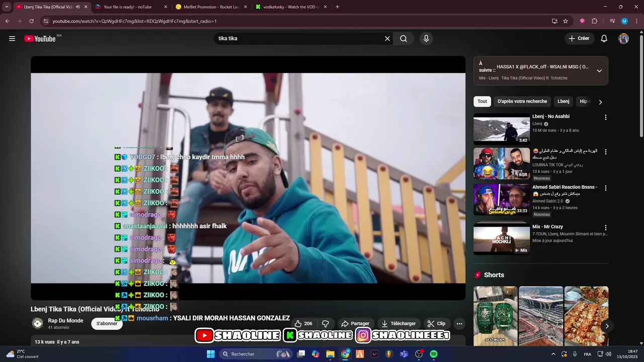Open the 'Mix - Mr Crazy' playlist thumbnail
The height and width of the screenshot is (362, 644).
(502, 239)
